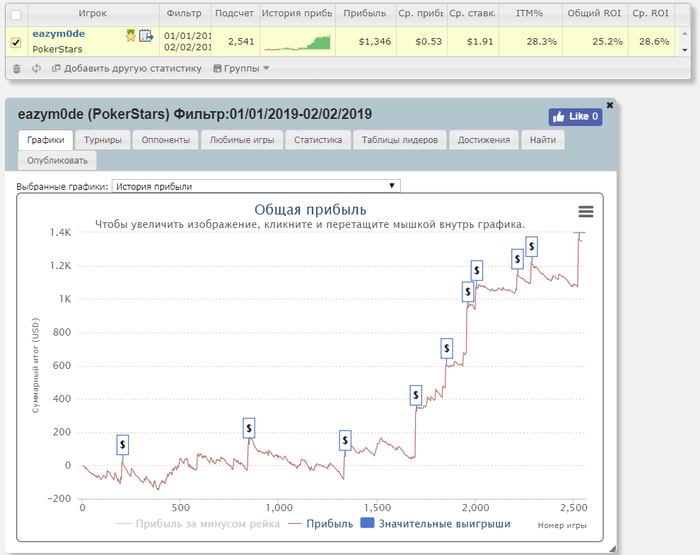Screen dimensions: 700x555
Task: Sort by the 'Прибыль' column header
Action: pyautogui.click(x=365, y=13)
